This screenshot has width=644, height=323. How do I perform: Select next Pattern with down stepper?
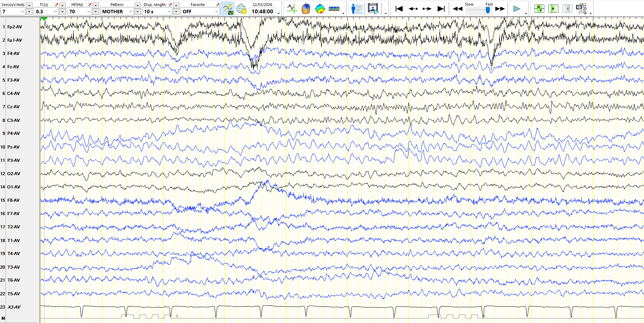coord(137,12)
